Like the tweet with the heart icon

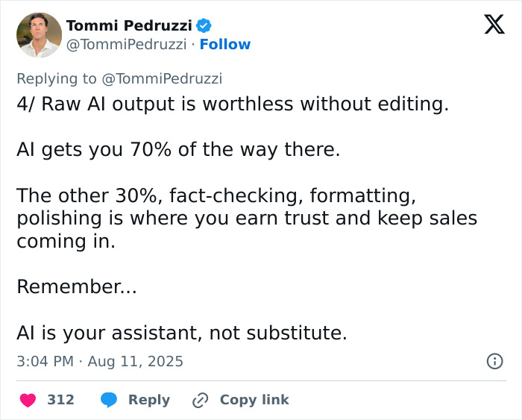pos(28,400)
